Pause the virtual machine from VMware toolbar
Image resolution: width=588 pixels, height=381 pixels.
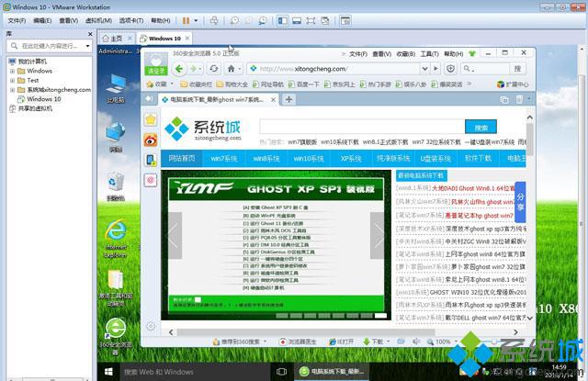coord(186,20)
